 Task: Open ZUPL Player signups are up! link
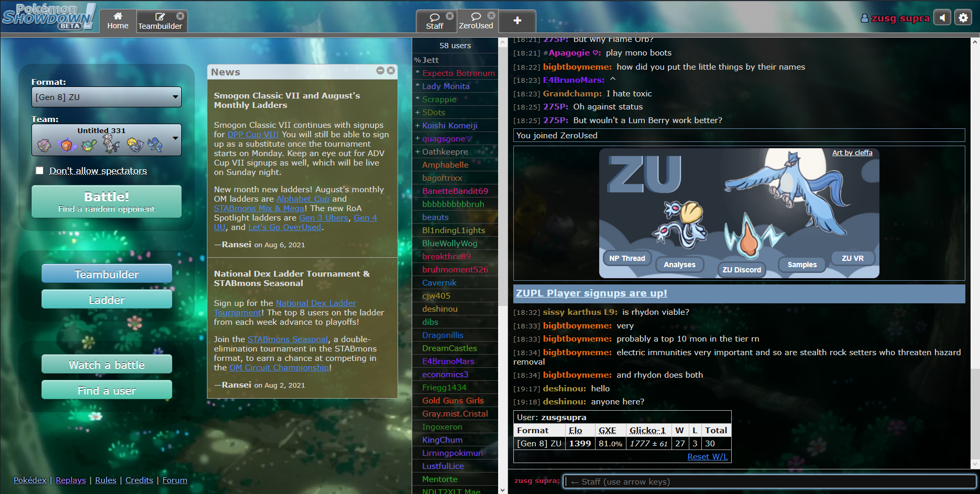pyautogui.click(x=591, y=293)
